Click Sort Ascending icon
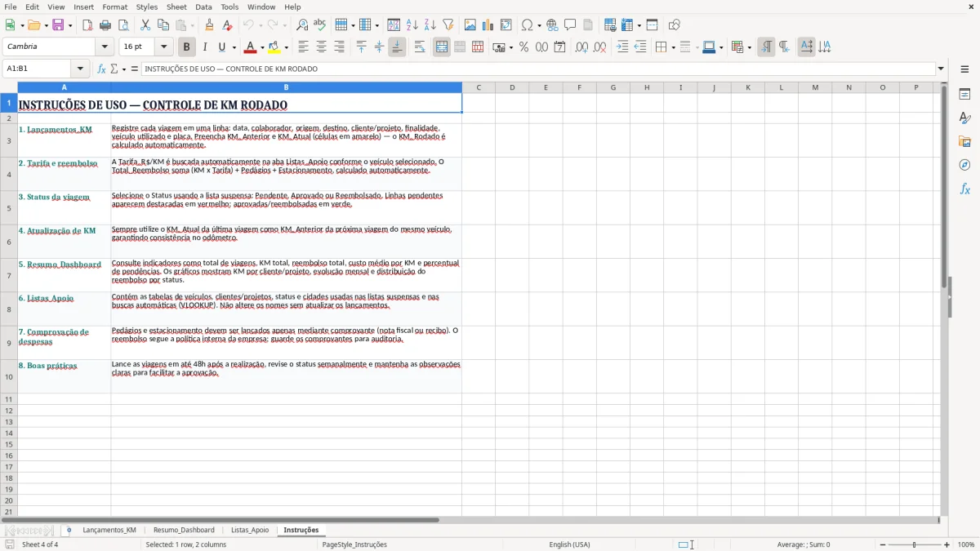Screen dimensions: 980x551 tap(412, 25)
